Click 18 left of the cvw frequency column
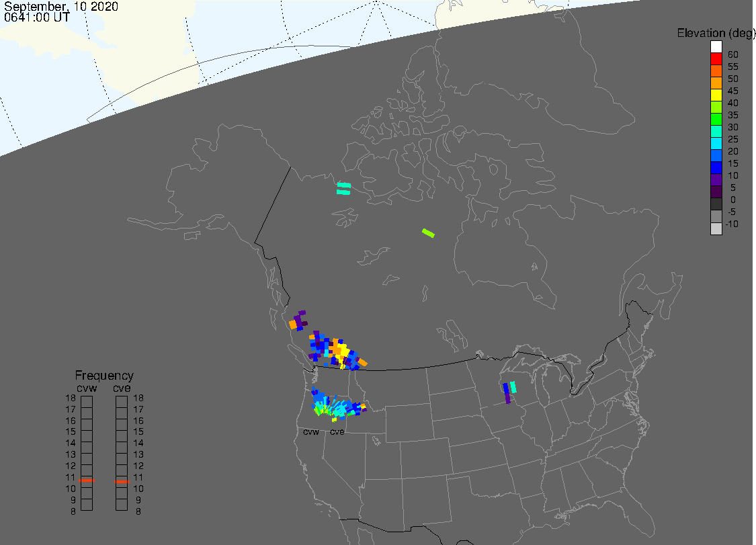 click(71, 398)
